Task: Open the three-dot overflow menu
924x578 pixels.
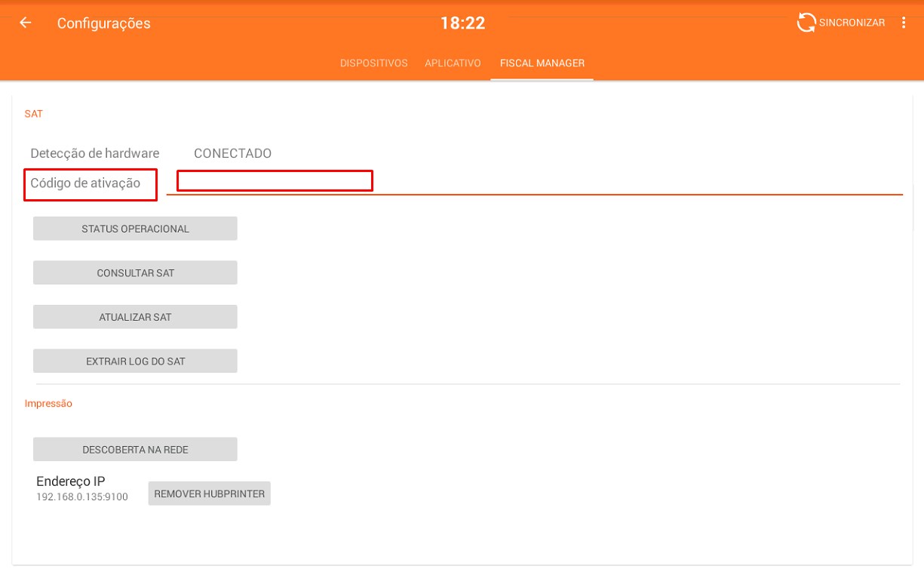Action: (904, 23)
